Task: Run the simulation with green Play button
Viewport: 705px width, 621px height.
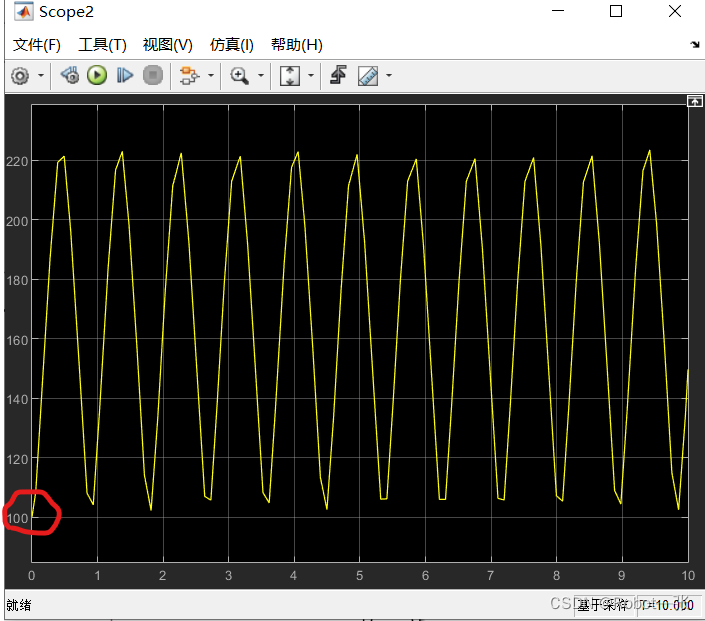Action: (97, 75)
